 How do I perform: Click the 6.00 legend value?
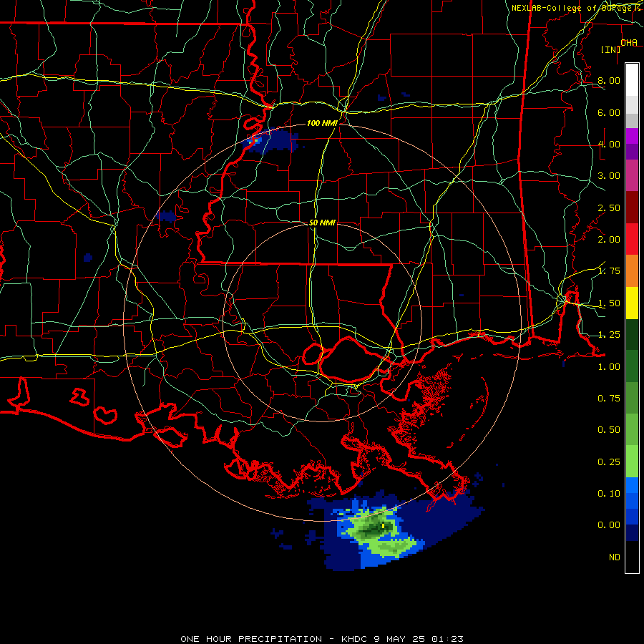tap(609, 112)
